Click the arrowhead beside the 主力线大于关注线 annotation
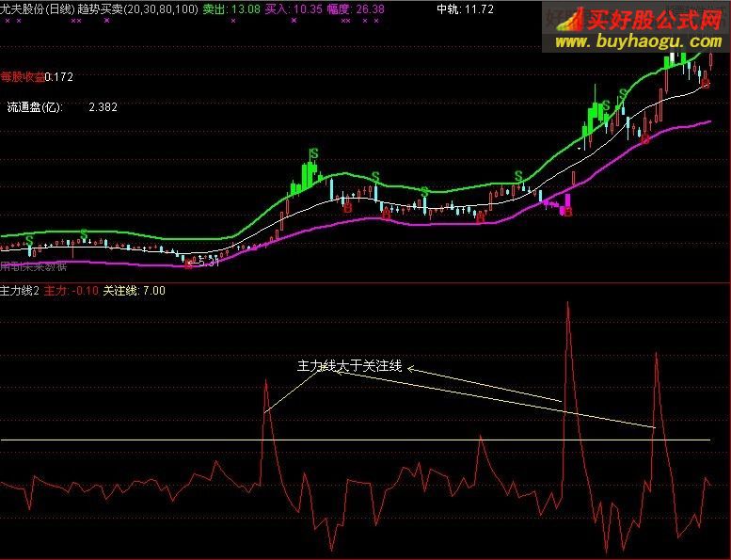 [411, 368]
